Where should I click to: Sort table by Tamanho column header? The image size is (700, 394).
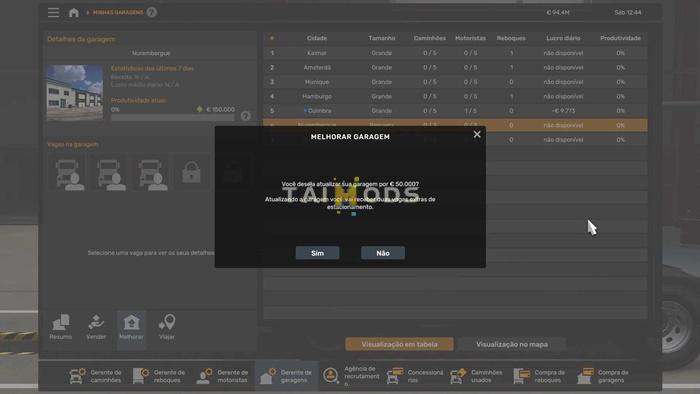[x=382, y=38]
